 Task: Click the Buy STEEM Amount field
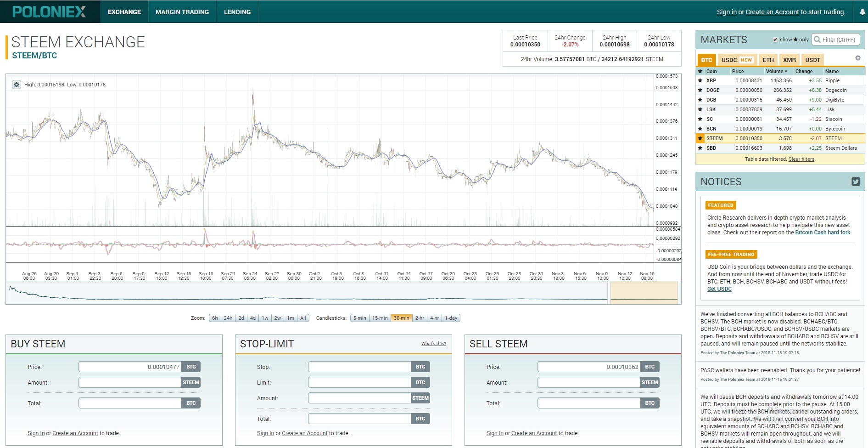tap(130, 382)
